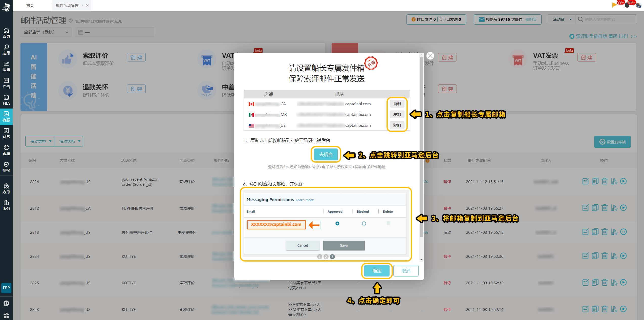Open the 跟卖 sidebar icon
Viewport: 644px width, 320px height.
click(x=6, y=150)
